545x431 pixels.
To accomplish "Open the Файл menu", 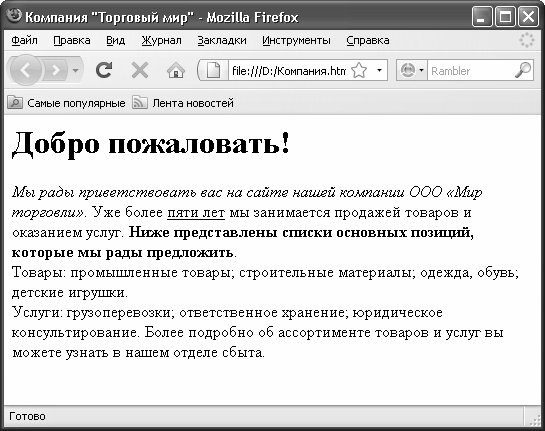I will (24, 40).
